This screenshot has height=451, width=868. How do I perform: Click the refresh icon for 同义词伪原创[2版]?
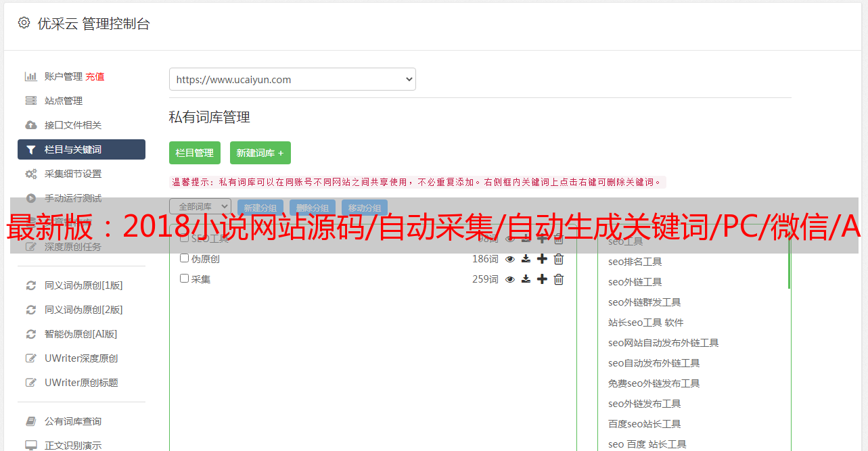[30, 310]
